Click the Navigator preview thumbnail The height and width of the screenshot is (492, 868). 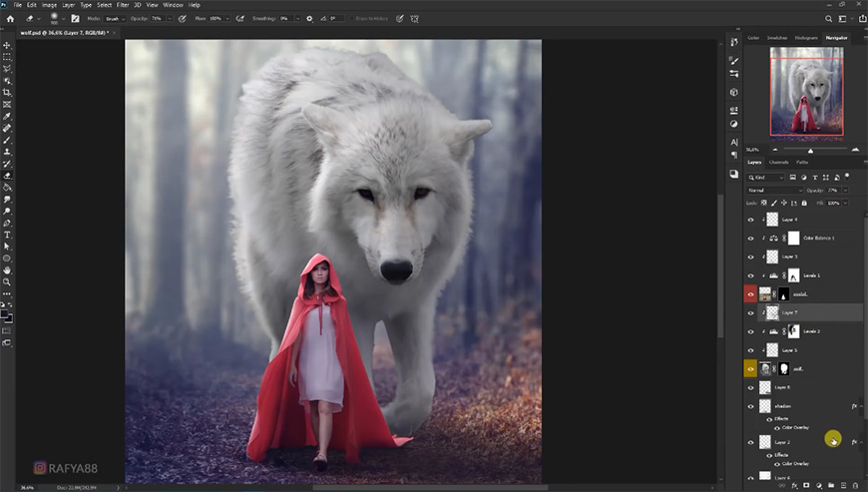click(806, 92)
